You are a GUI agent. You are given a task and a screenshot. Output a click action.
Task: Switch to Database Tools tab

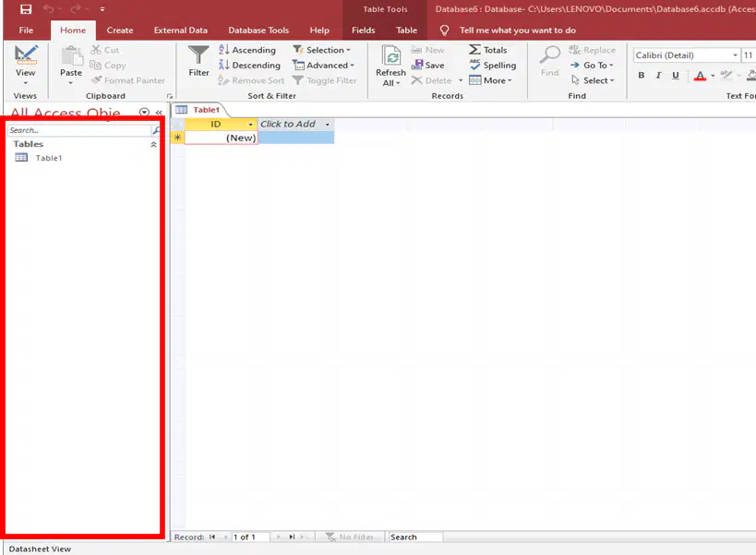258,30
